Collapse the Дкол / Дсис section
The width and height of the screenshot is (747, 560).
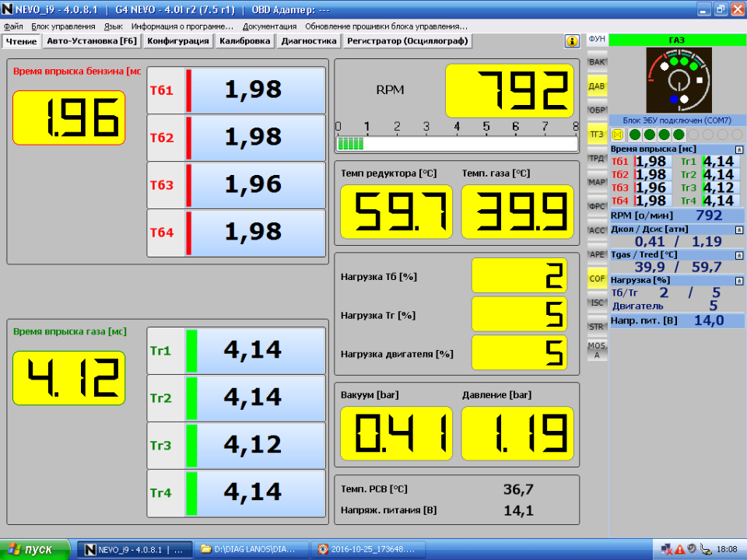click(739, 229)
